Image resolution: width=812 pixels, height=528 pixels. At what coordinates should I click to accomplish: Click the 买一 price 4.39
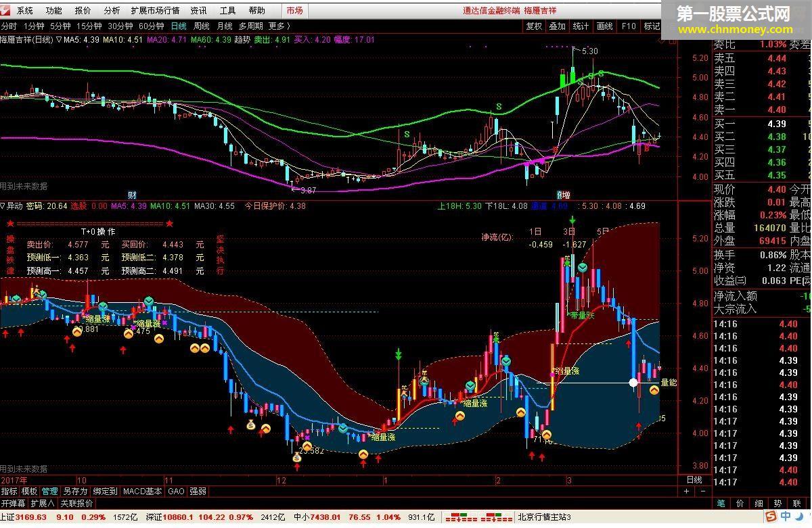tap(776, 124)
